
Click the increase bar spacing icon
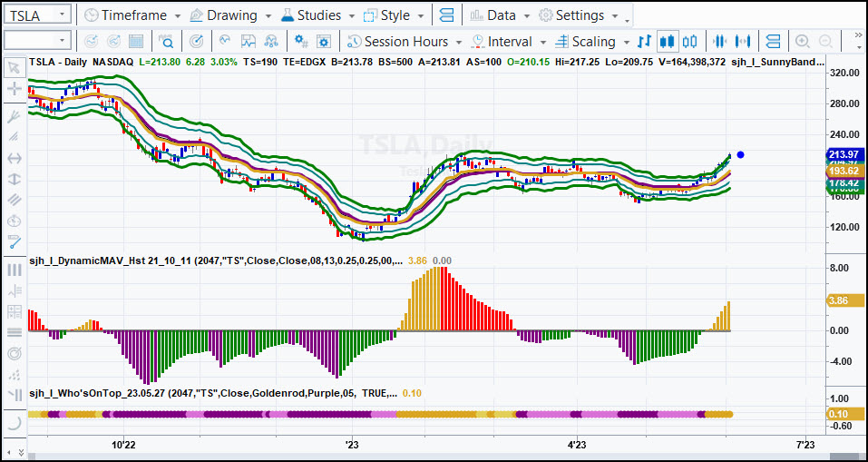[742, 42]
